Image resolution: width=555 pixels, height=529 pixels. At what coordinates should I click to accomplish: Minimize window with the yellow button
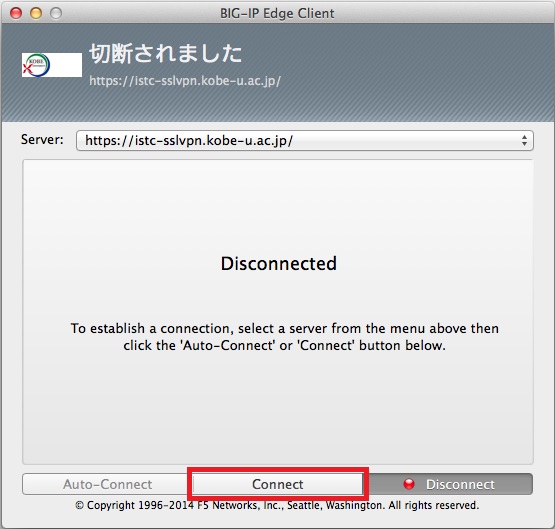pos(36,13)
